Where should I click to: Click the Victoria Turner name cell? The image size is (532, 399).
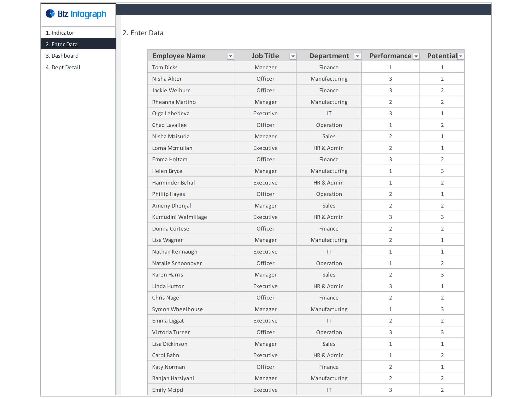point(171,332)
